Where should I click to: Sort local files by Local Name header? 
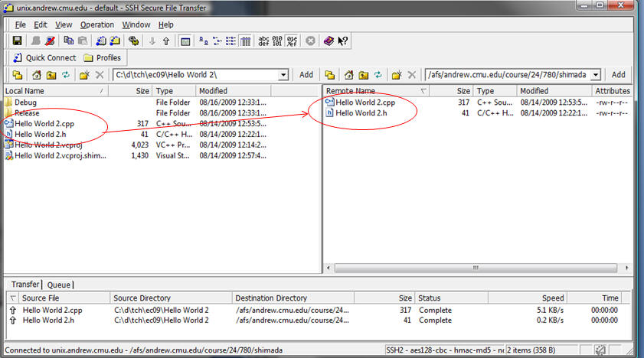pos(56,90)
